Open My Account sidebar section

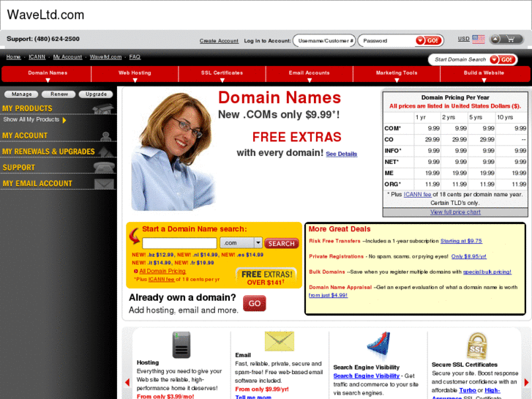point(25,136)
